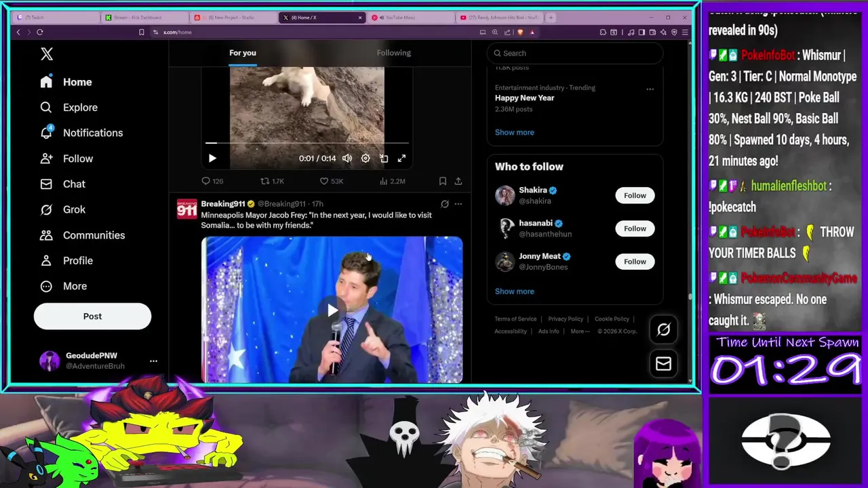Open the More menu in the sidebar
Screen dimensions: 868x488
click(63, 286)
